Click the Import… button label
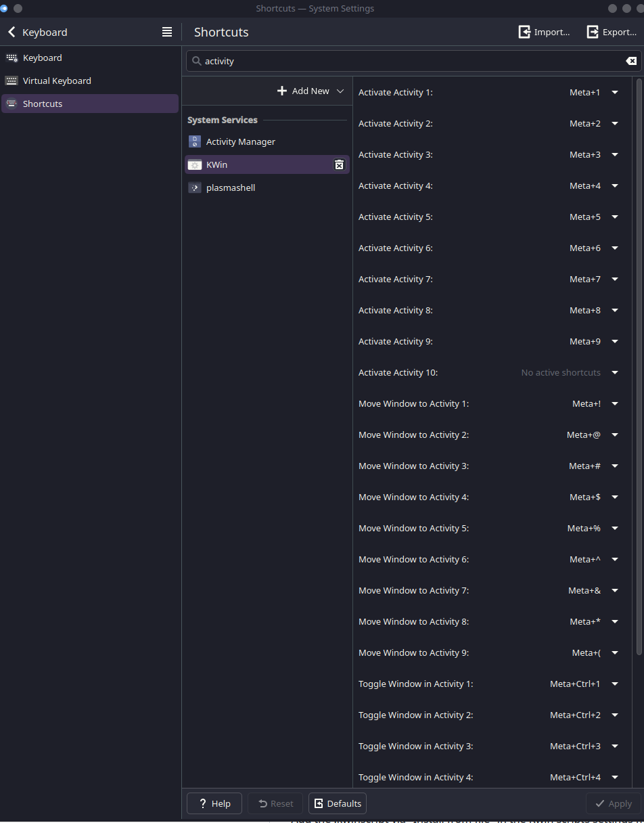The width and height of the screenshot is (644, 823). tap(552, 32)
